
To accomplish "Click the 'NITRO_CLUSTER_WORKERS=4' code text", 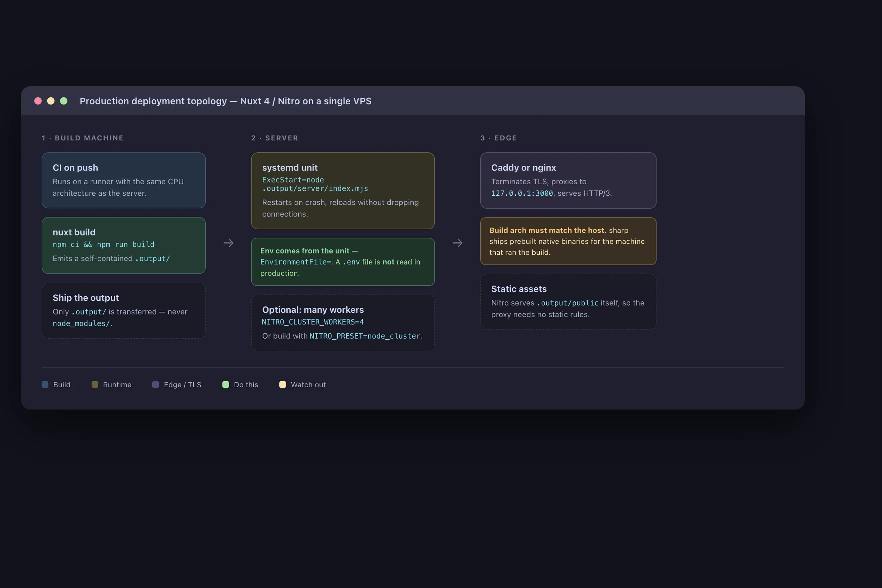I will (x=313, y=322).
